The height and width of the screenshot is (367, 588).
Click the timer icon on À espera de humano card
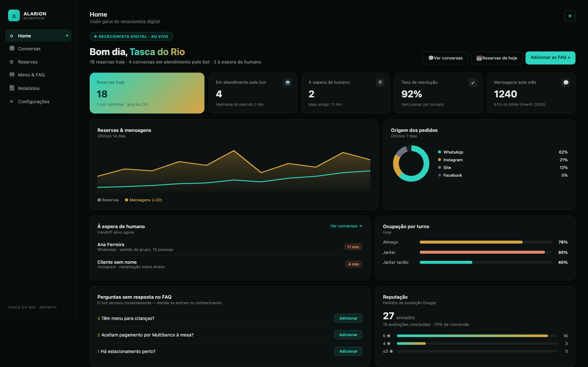(380, 83)
